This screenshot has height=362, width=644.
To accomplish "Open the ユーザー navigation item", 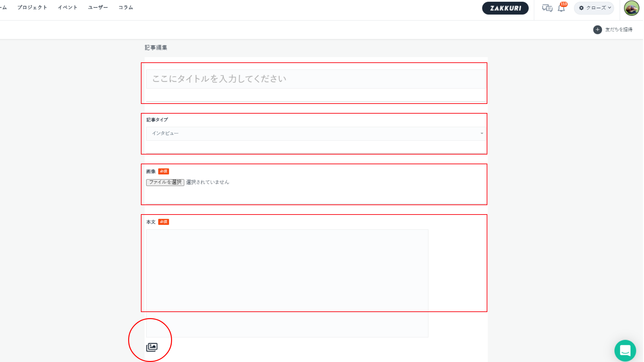I will [x=98, y=7].
